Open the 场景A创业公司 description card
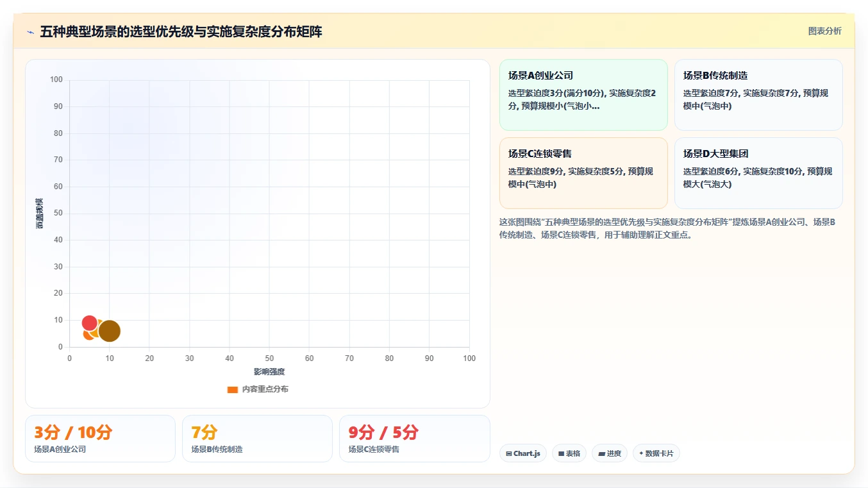868x488 pixels. pyautogui.click(x=583, y=95)
